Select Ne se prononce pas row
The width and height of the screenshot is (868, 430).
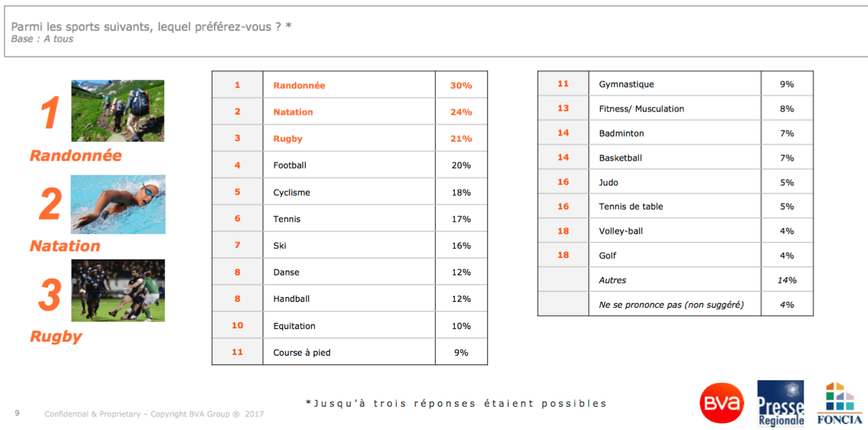[x=675, y=305]
